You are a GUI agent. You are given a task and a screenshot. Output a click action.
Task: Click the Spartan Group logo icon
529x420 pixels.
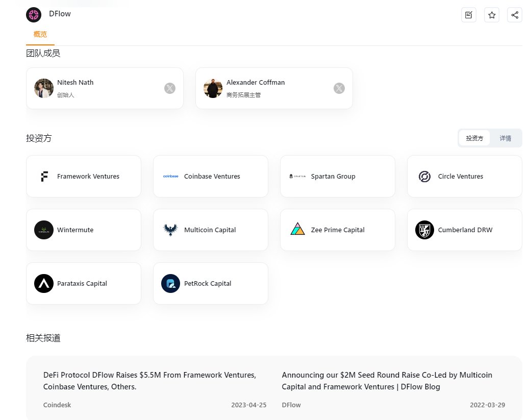point(297,176)
